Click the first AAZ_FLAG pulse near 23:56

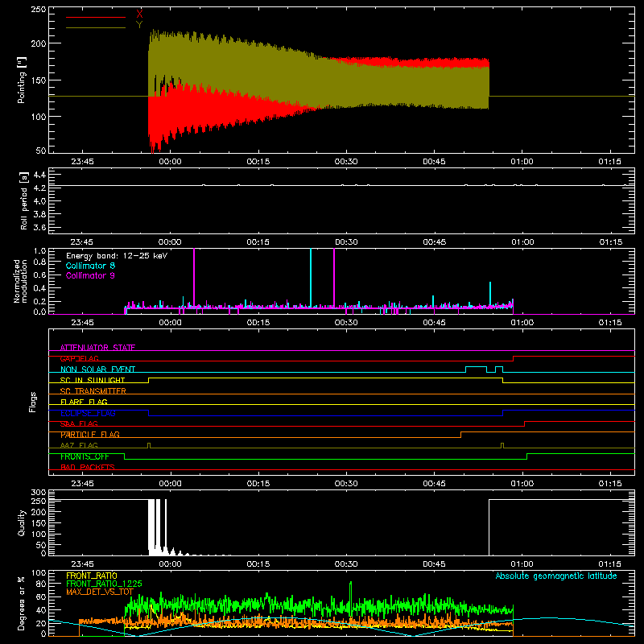click(x=149, y=445)
